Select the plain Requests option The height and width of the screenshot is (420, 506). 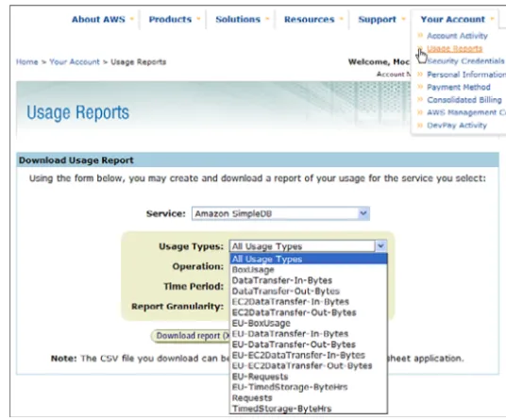(309, 397)
